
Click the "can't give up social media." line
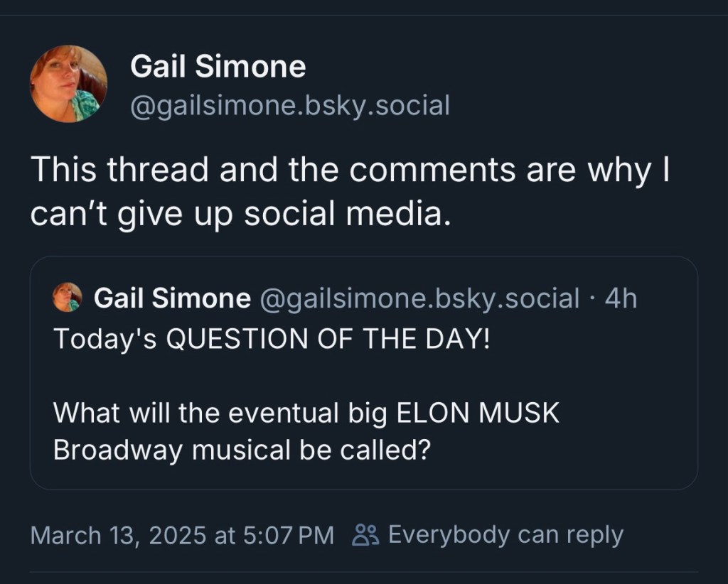pyautogui.click(x=240, y=213)
